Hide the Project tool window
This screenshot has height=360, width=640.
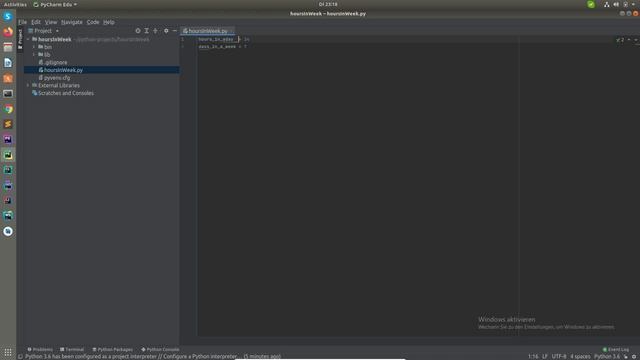point(175,31)
